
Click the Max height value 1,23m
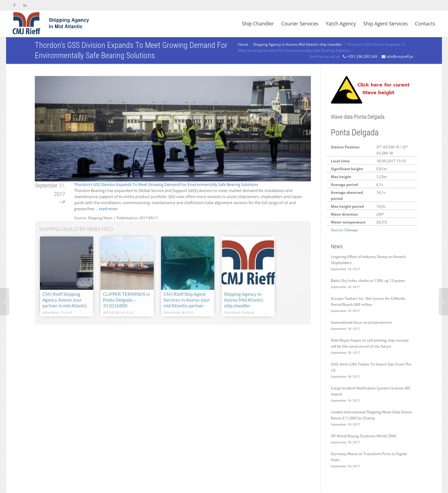click(381, 177)
